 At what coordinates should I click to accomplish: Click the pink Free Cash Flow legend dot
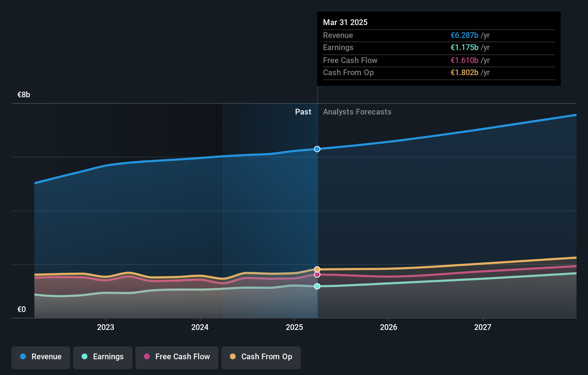147,357
